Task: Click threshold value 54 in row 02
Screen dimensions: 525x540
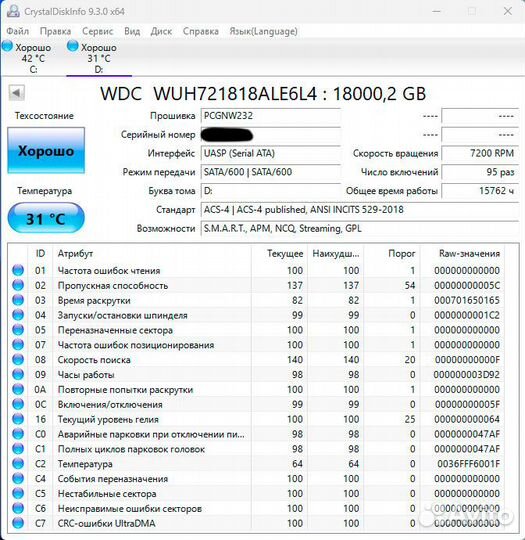Action: click(410, 285)
